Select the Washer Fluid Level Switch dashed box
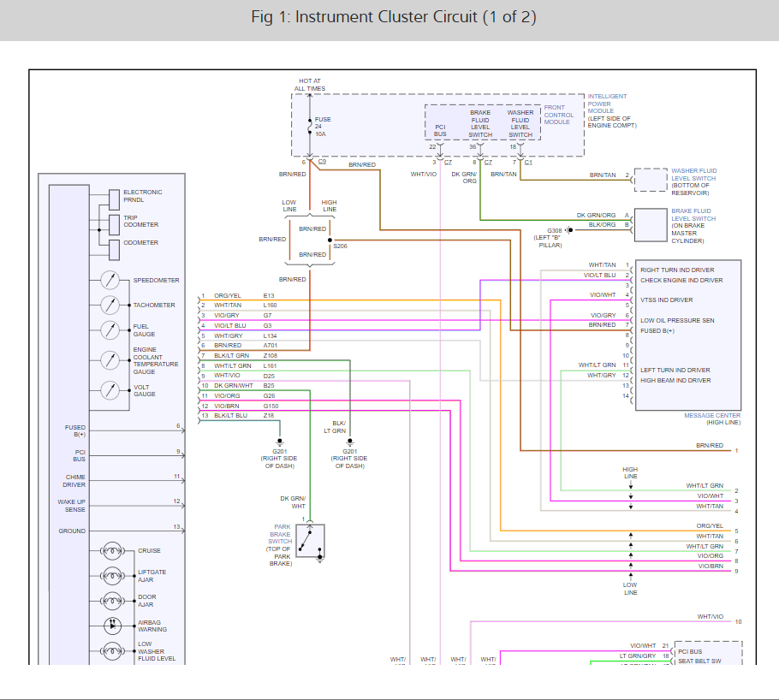 (651, 180)
